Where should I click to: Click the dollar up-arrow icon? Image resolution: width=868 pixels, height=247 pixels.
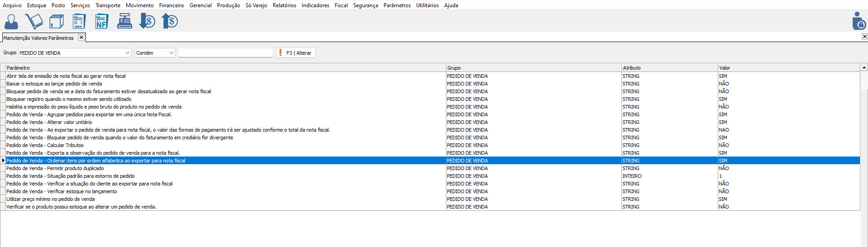tap(170, 21)
